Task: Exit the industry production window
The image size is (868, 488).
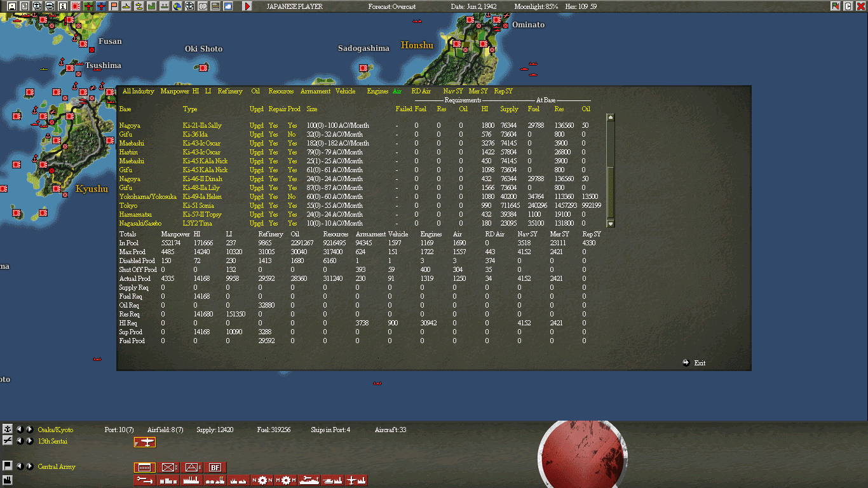Action: tap(695, 363)
